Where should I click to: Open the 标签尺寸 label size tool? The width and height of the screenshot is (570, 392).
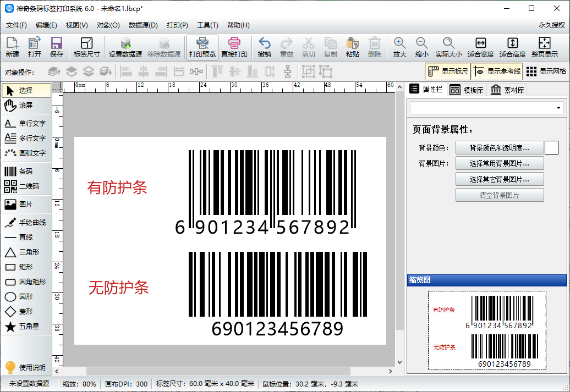tap(86, 47)
